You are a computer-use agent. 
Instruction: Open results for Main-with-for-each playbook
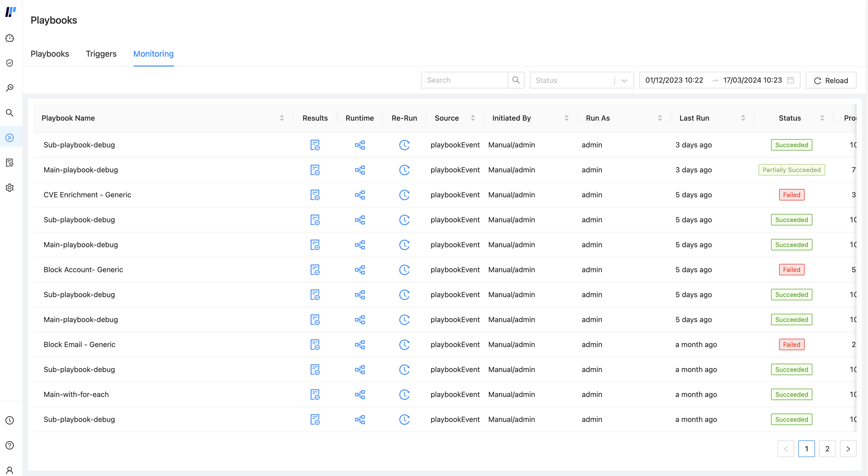tap(315, 394)
